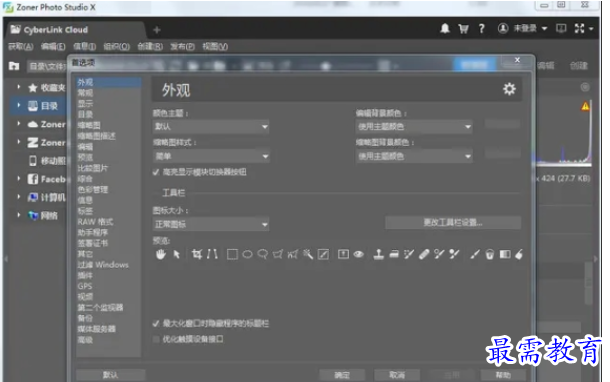Image resolution: width=610 pixels, height=382 pixels.
Task: Select the converging-lines collinearity tool icon
Action: point(212,254)
